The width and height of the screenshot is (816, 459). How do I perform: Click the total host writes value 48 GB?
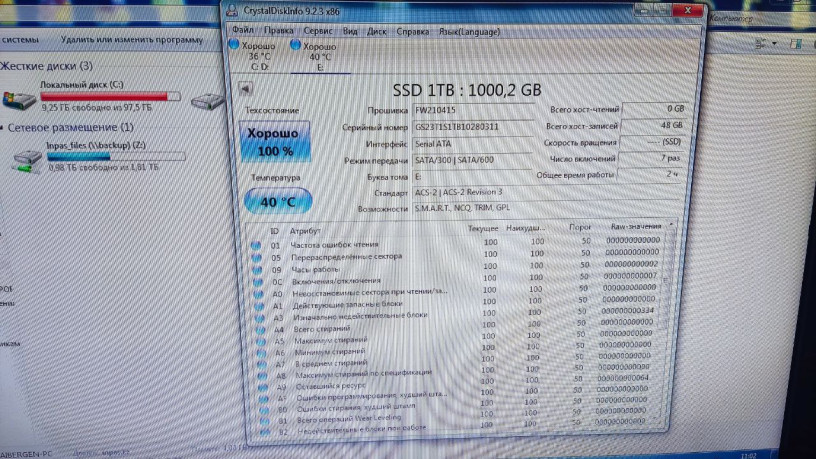coord(653,125)
